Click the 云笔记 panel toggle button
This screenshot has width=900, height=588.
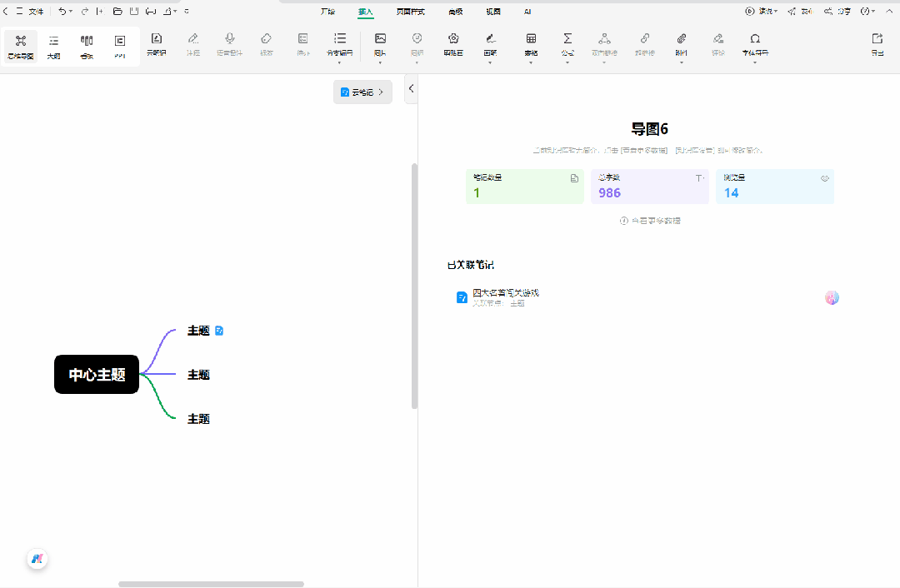(362, 92)
